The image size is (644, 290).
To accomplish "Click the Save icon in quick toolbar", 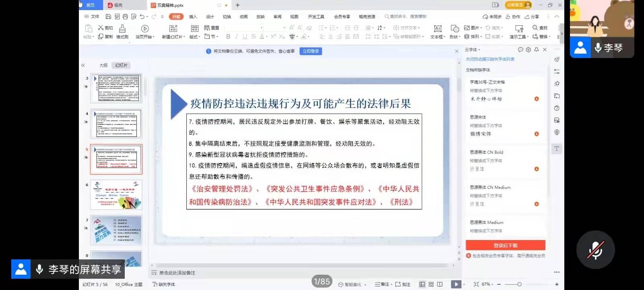I will tap(108, 17).
